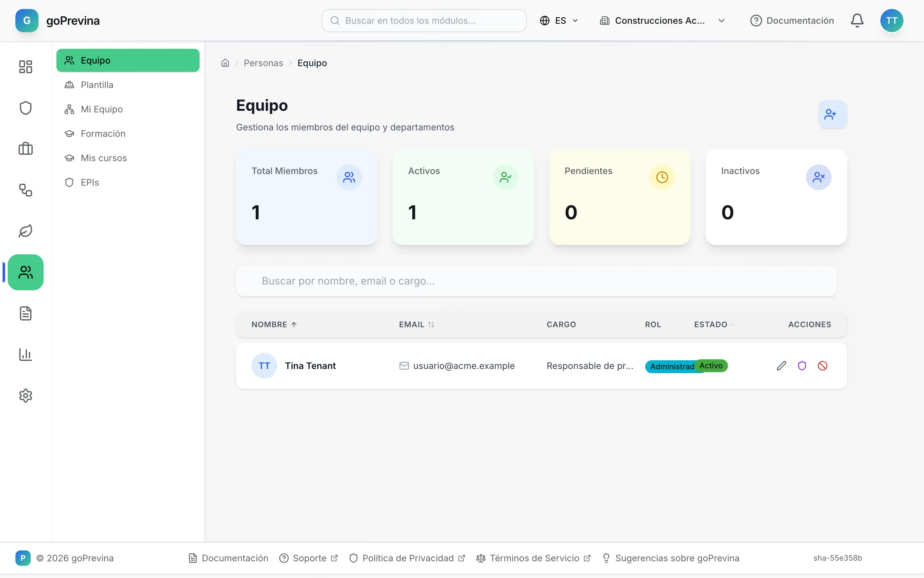Click the Pendientes stat card

(620, 197)
